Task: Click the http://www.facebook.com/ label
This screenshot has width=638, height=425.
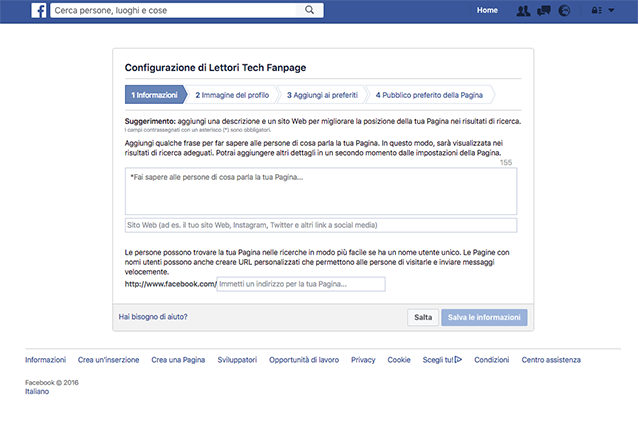Action: pos(170,284)
